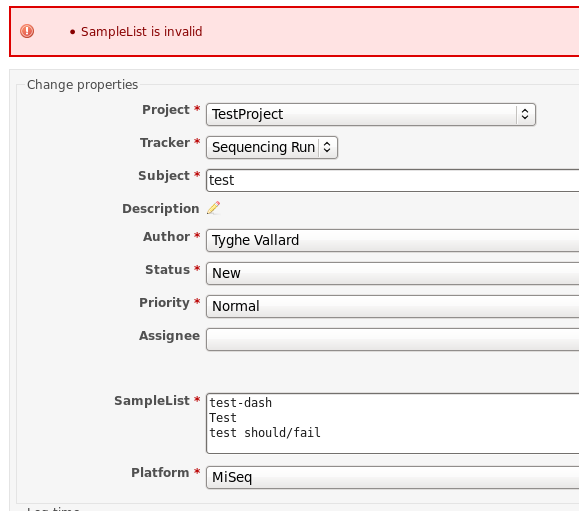Click the Change properties legend
This screenshot has width=579, height=511.
point(82,85)
